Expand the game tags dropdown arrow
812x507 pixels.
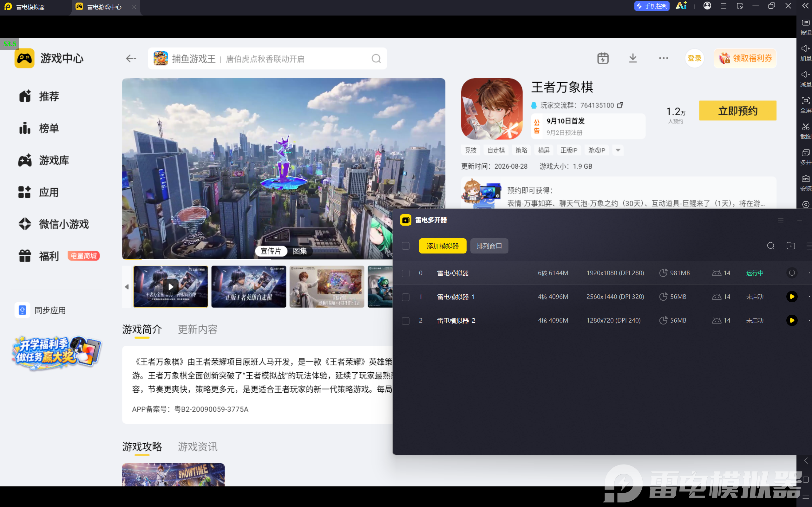click(x=618, y=150)
